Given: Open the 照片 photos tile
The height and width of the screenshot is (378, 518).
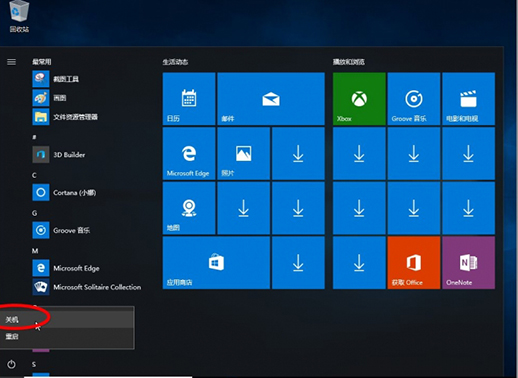Looking at the screenshot, I should (244, 153).
